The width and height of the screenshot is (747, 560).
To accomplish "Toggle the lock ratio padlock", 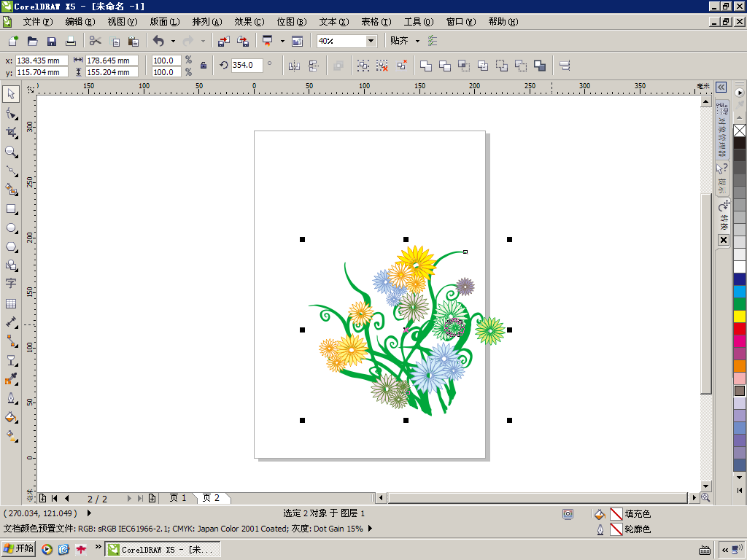I will (204, 66).
